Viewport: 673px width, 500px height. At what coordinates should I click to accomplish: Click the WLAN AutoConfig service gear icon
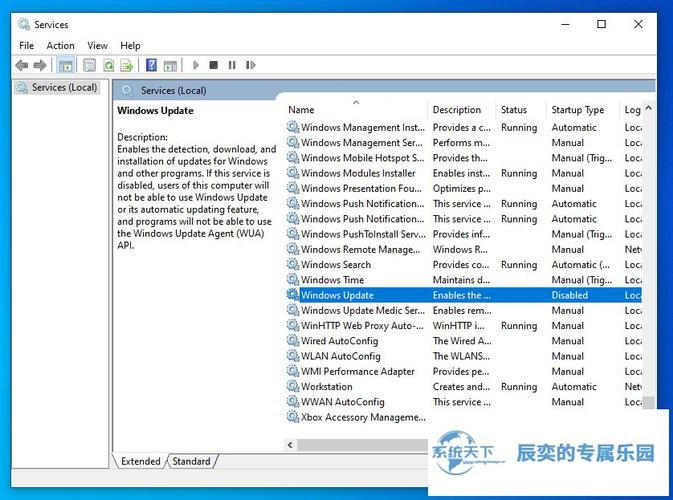[x=293, y=356]
